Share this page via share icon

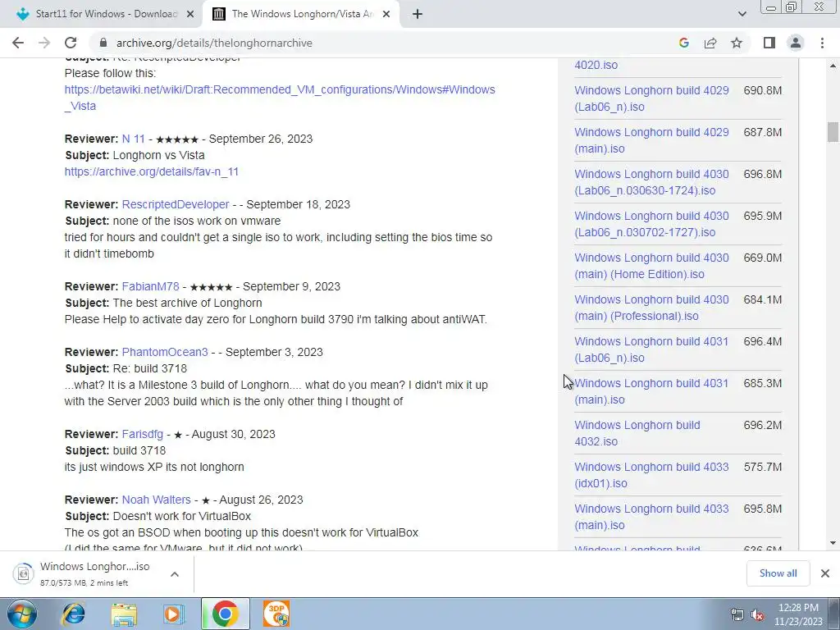click(710, 43)
